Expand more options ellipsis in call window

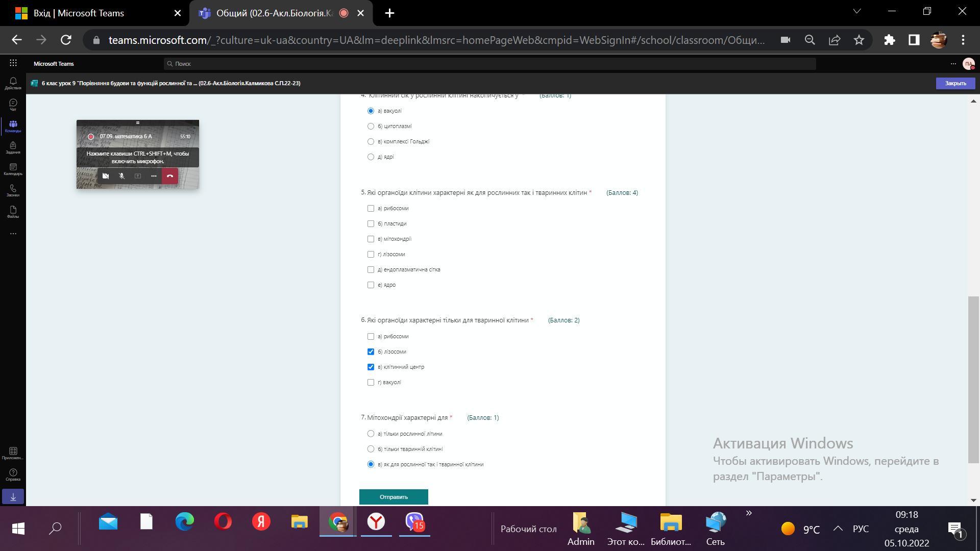[154, 176]
